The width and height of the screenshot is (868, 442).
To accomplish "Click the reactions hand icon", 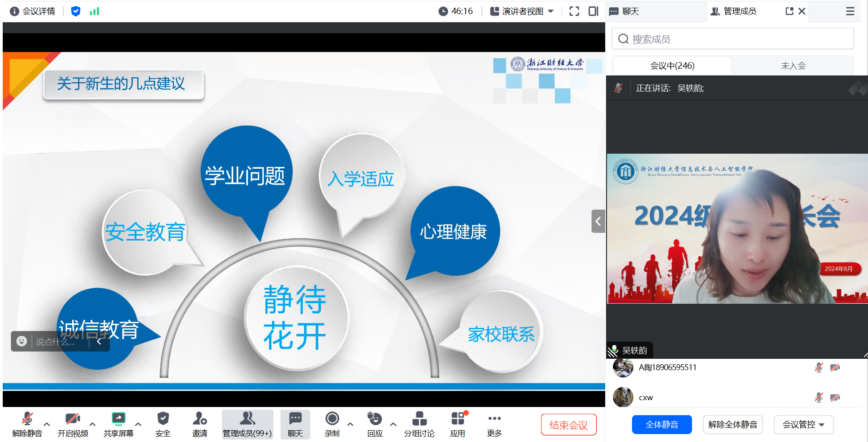I will tap(375, 419).
